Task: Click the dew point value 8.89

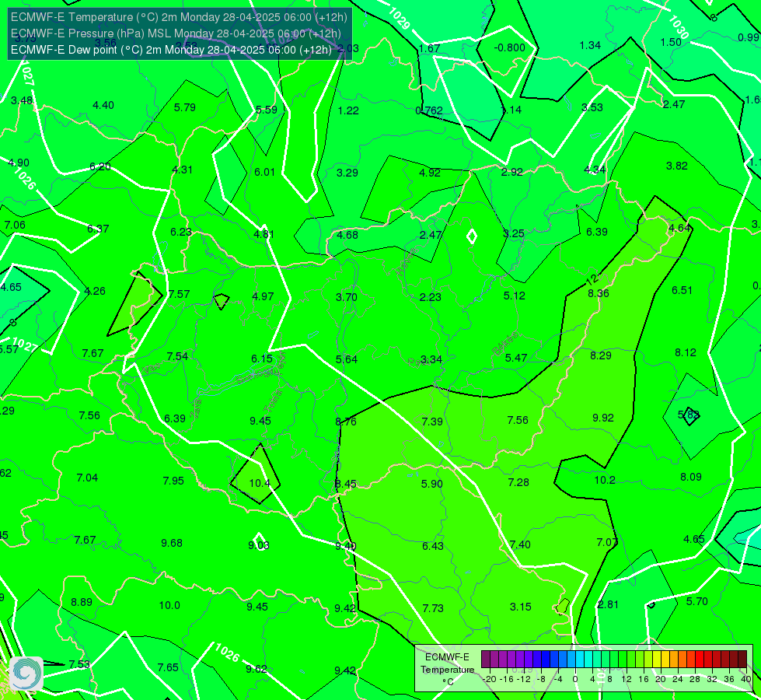Action: [x=82, y=602]
